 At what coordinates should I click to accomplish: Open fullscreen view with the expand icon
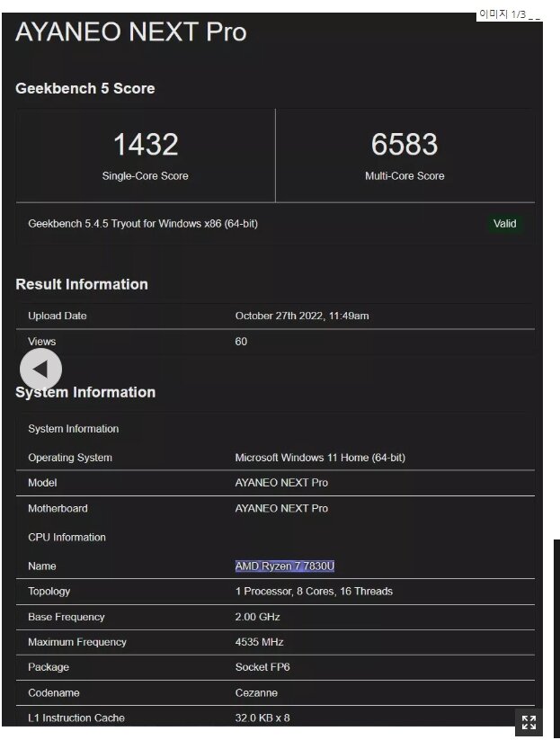coord(529,722)
